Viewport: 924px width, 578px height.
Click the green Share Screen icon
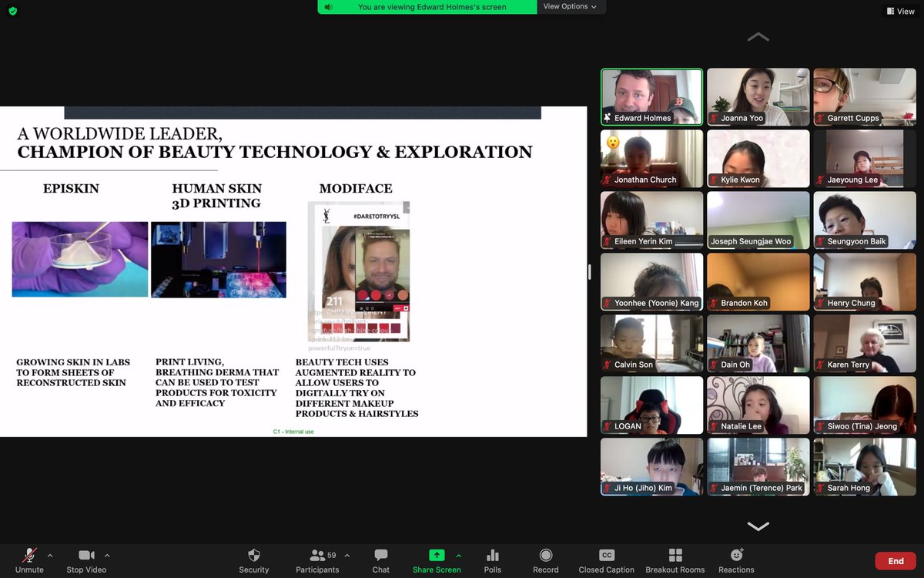click(x=437, y=555)
